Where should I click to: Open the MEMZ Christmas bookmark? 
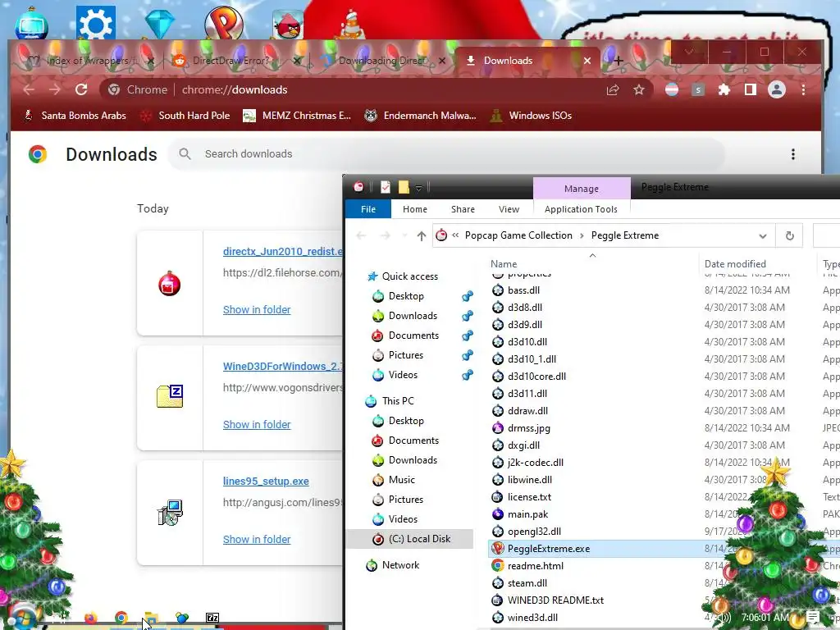click(297, 116)
